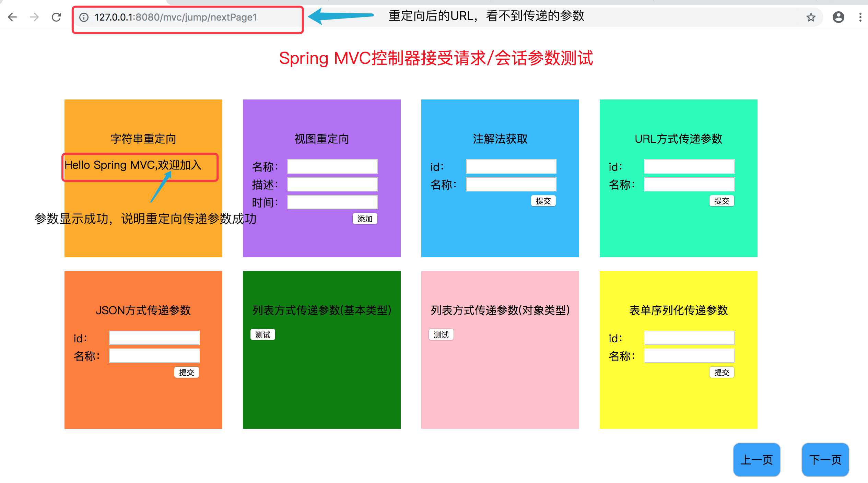This screenshot has height=483, width=868.
Task: Click the 名称 field in 表单序列化传递参数 card
Action: pyautogui.click(x=689, y=356)
